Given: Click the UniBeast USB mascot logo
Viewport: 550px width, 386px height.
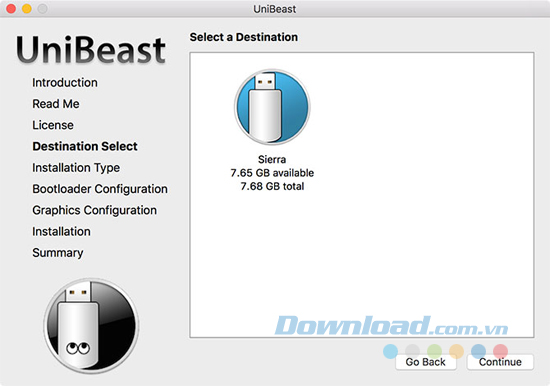Looking at the screenshot, I should [91, 326].
